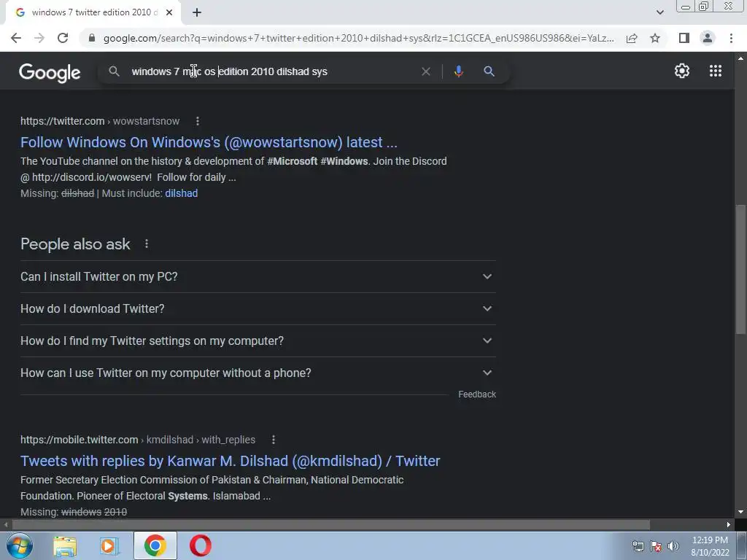Click the forward navigation arrow

[39, 38]
